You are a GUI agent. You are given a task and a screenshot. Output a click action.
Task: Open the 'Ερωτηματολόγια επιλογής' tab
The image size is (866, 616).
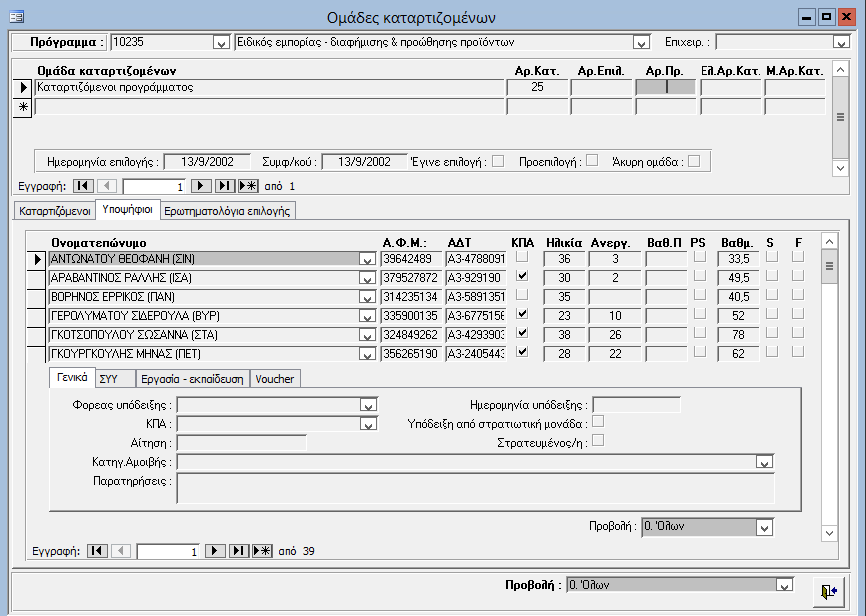[227, 211]
